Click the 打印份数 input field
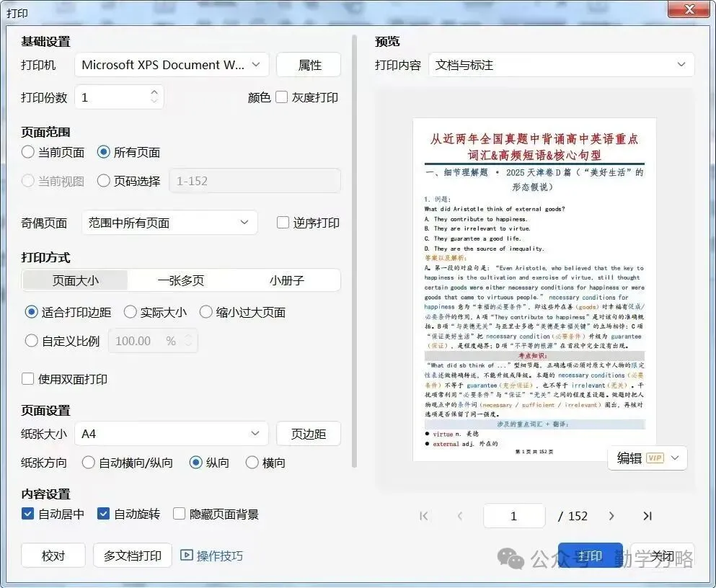 (119, 97)
